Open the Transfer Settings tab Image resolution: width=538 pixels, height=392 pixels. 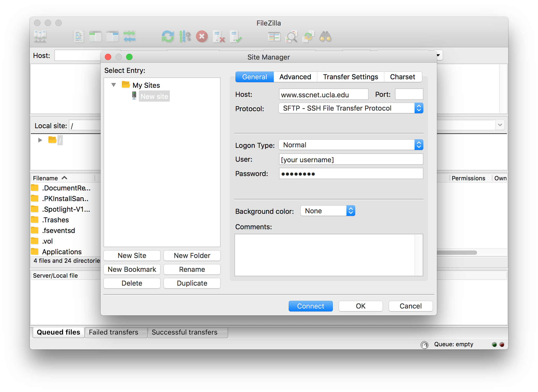pos(350,77)
